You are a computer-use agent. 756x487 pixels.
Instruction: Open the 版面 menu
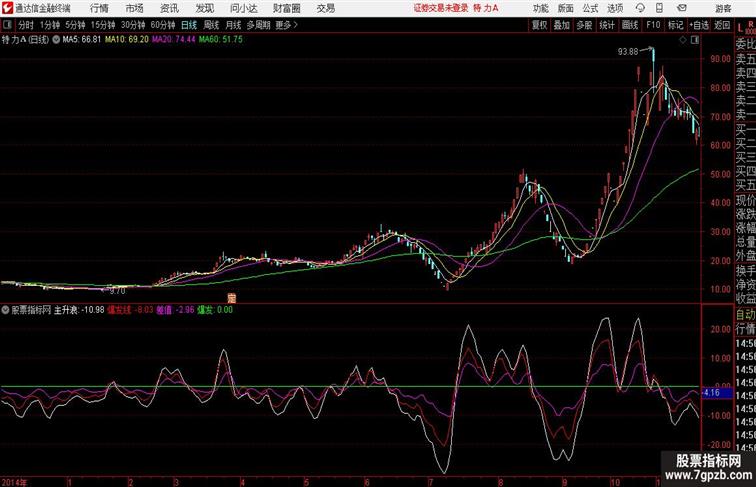(x=565, y=8)
